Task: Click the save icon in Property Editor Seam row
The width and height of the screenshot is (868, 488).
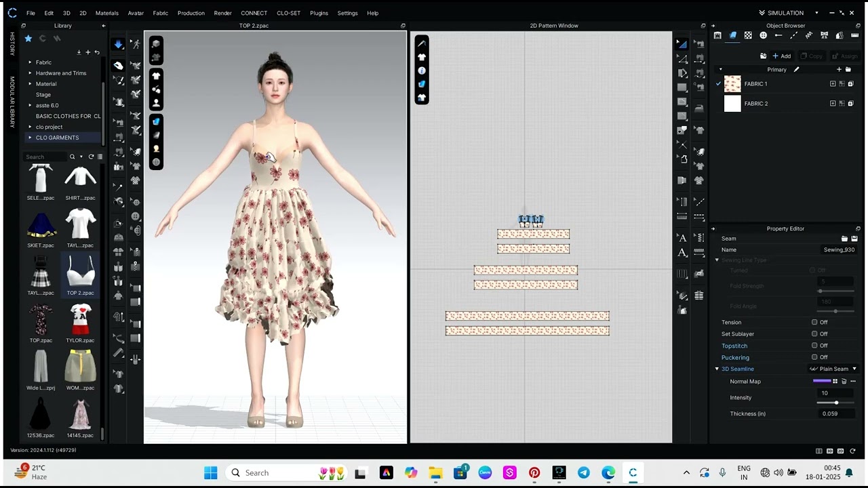Action: tap(854, 239)
